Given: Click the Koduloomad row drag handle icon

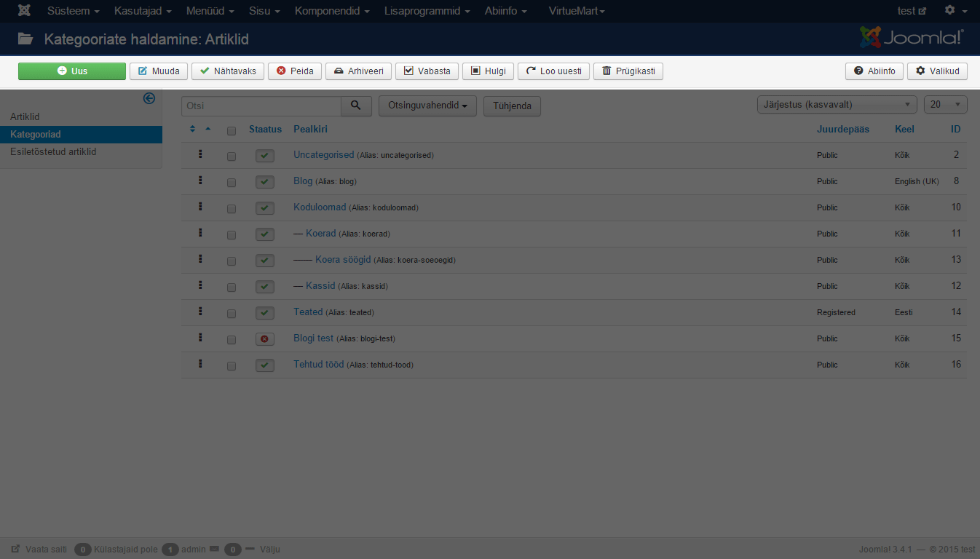Looking at the screenshot, I should click(200, 207).
